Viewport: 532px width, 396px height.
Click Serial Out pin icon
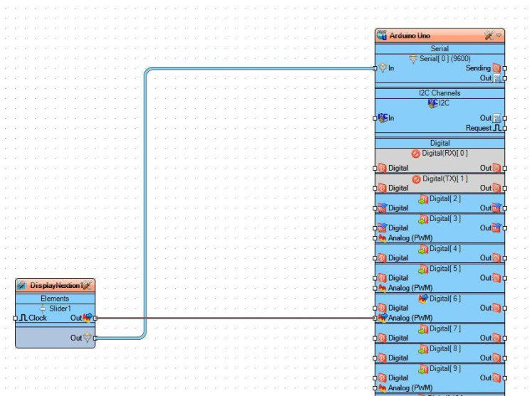click(x=496, y=78)
